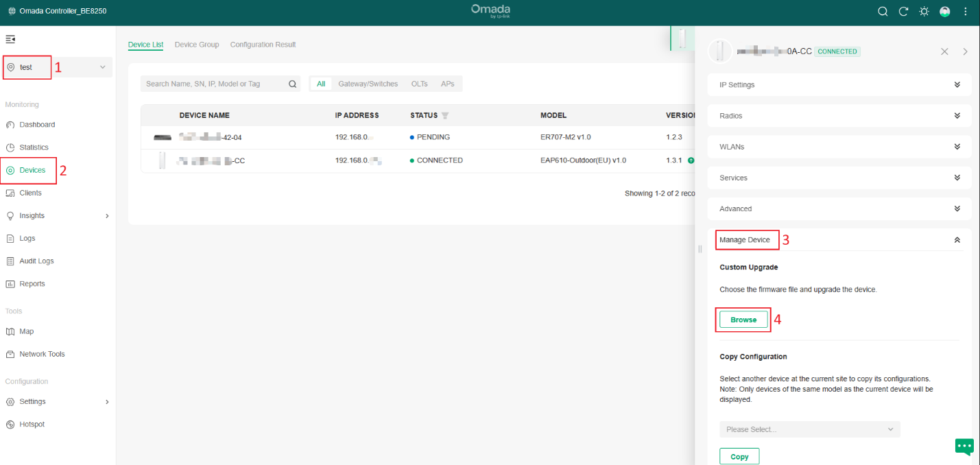This screenshot has height=465, width=980.
Task: Click the STATUS column filter icon
Action: tap(445, 115)
